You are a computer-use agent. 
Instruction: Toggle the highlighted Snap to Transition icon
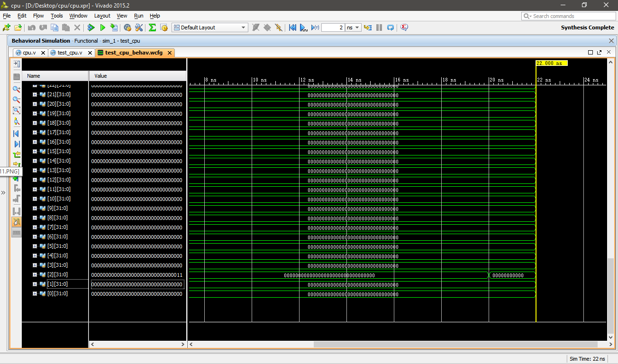17,222
